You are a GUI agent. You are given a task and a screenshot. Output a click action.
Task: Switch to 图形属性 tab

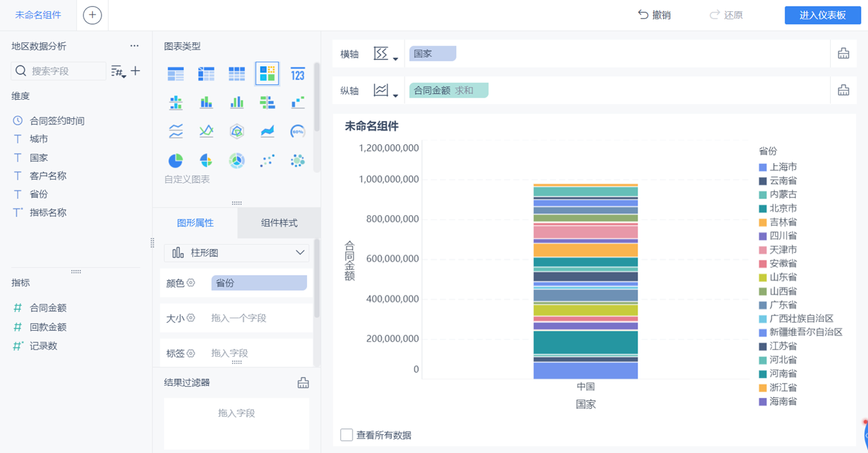195,223
